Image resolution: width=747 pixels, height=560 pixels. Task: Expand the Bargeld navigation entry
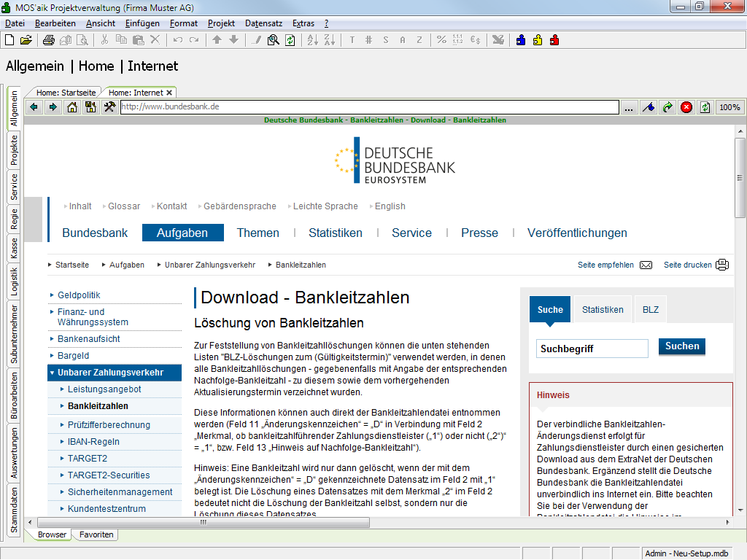(74, 356)
